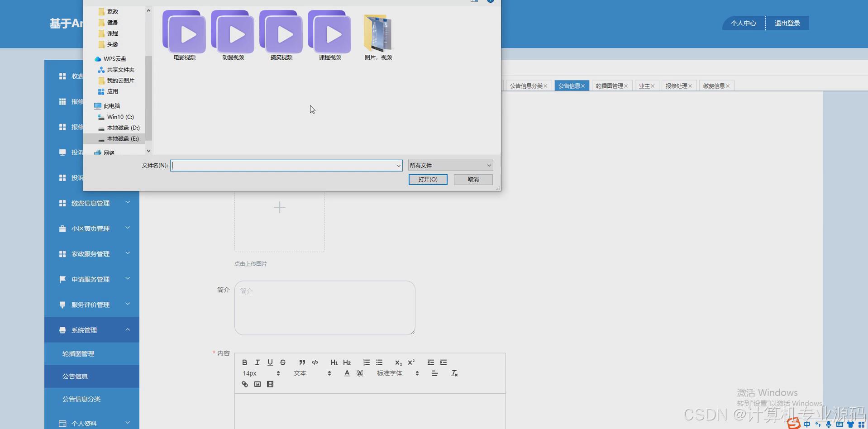The width and height of the screenshot is (868, 429).
Task: Close the 公告信息 tab
Action: click(583, 86)
